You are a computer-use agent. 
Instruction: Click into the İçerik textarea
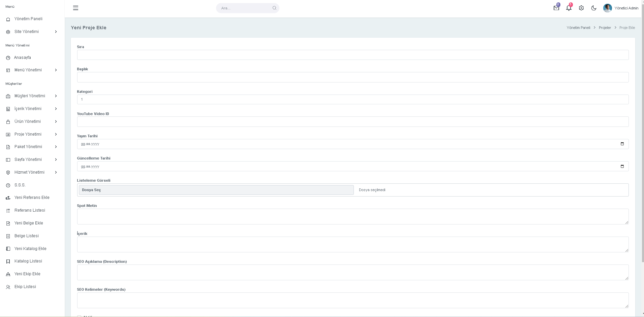pos(352,244)
